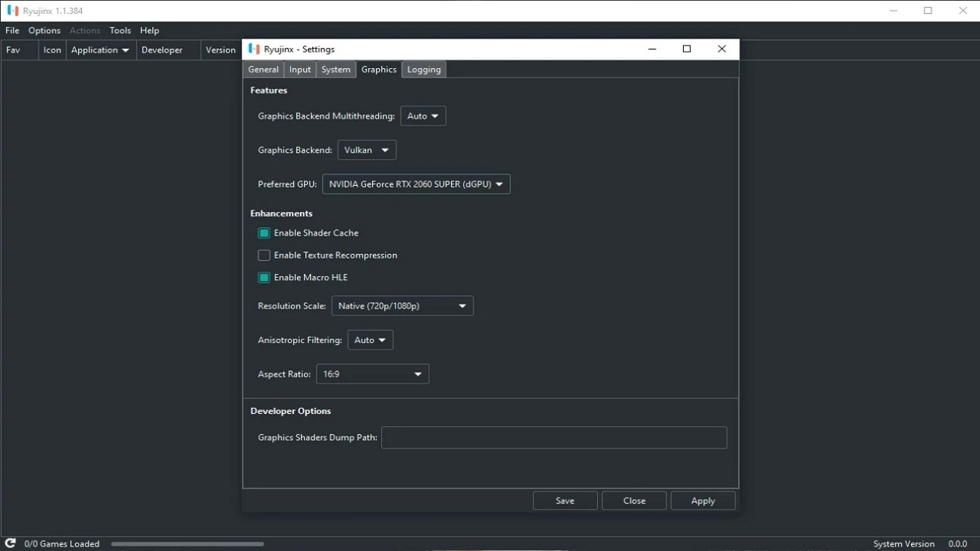The height and width of the screenshot is (551, 980).
Task: Click the Ryujinx logo in main window title bar
Action: [11, 11]
